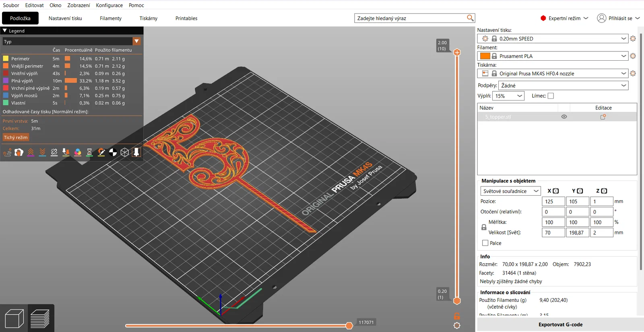Switch to 3D editor view cube icon
The height and width of the screenshot is (332, 644).
pyautogui.click(x=14, y=319)
